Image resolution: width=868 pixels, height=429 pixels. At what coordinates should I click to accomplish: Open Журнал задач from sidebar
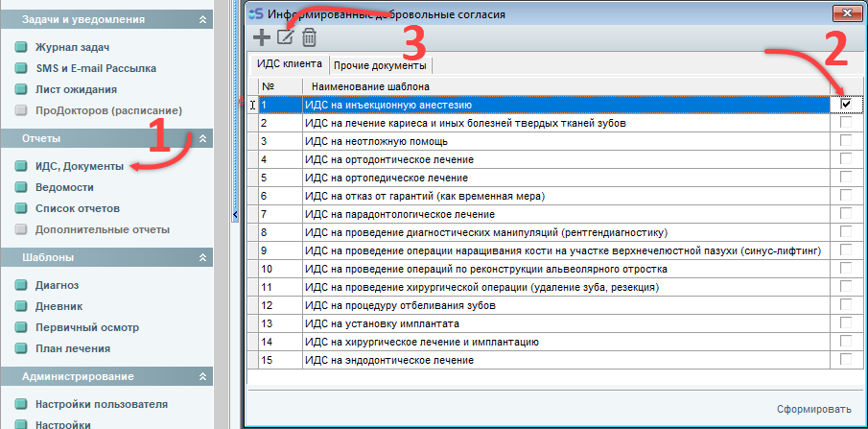tap(72, 47)
